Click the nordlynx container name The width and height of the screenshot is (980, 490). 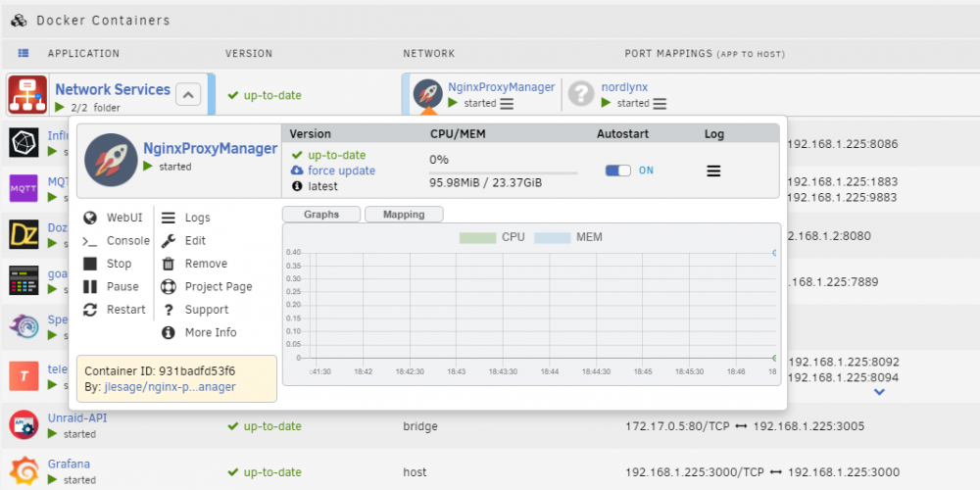[x=625, y=87]
